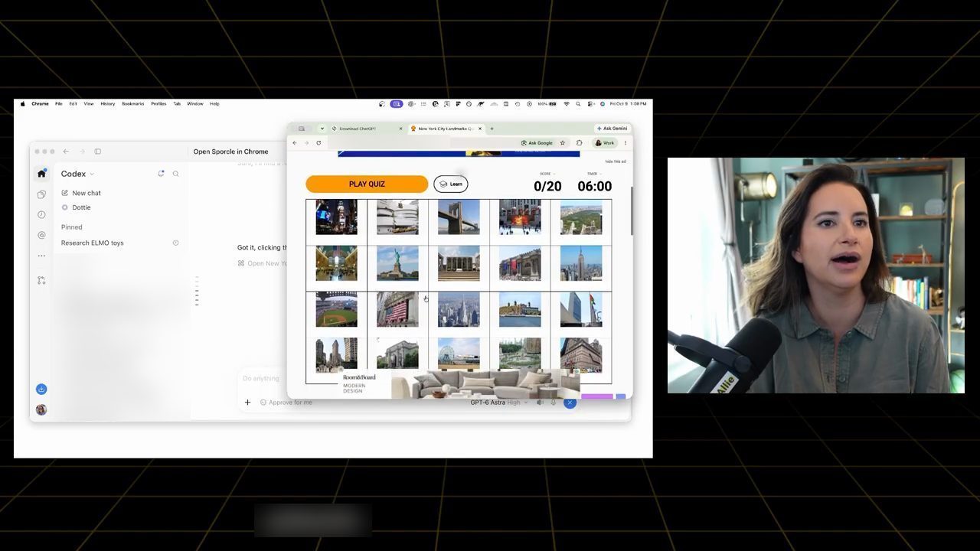Click the plus attach icon in Codex composer
Viewport: 980px width, 551px height.
[247, 403]
